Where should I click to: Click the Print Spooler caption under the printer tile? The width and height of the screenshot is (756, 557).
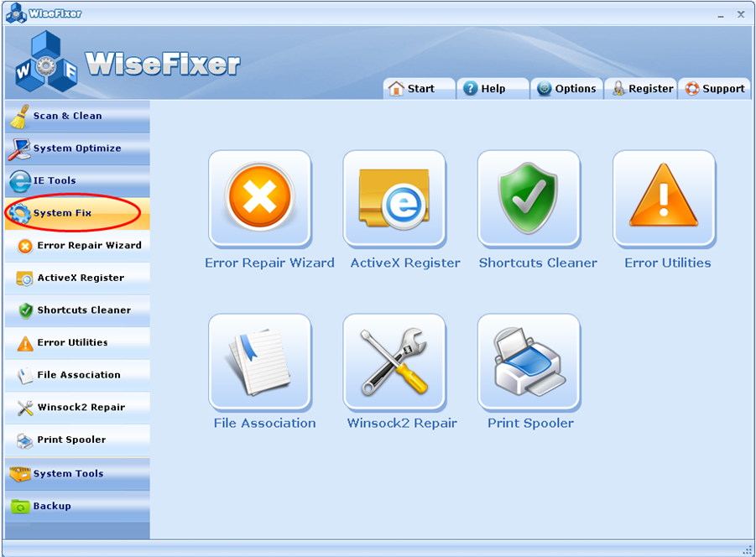coord(530,423)
